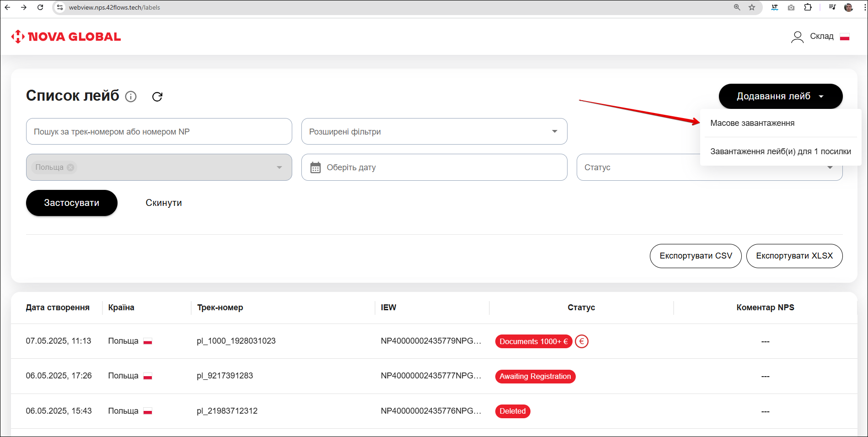Click the calendar icon in date field
The width and height of the screenshot is (868, 437).
[316, 167]
